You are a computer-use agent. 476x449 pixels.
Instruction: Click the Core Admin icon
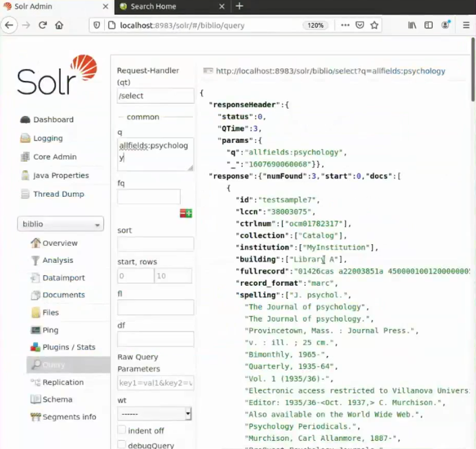coord(25,157)
